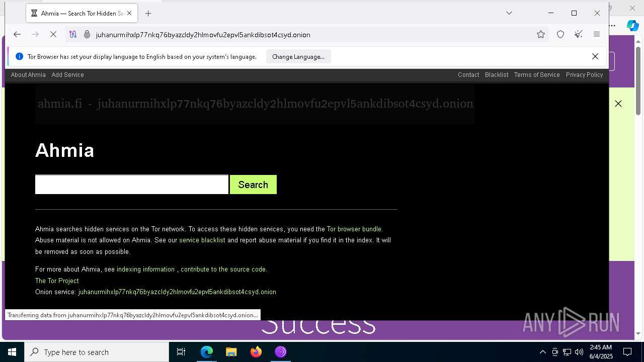Image resolution: width=644 pixels, height=362 pixels.
Task: Click Copilot icon in background Edge window
Action: (632, 25)
